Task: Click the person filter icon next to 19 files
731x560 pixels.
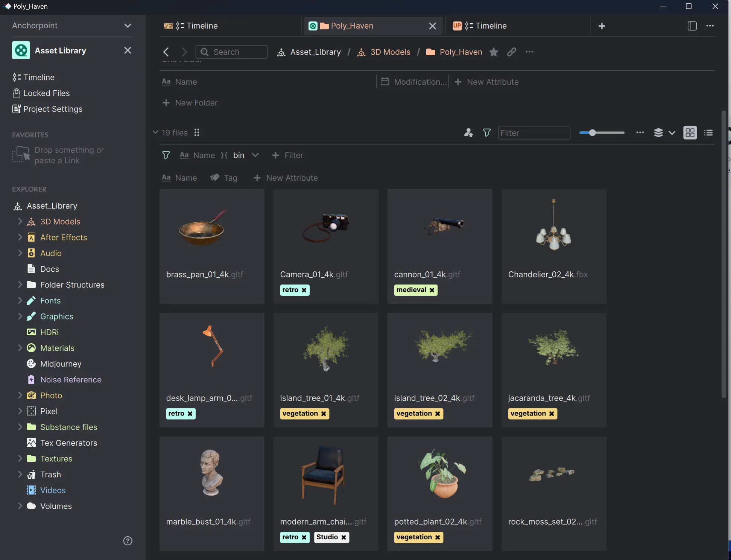Action: (468, 132)
